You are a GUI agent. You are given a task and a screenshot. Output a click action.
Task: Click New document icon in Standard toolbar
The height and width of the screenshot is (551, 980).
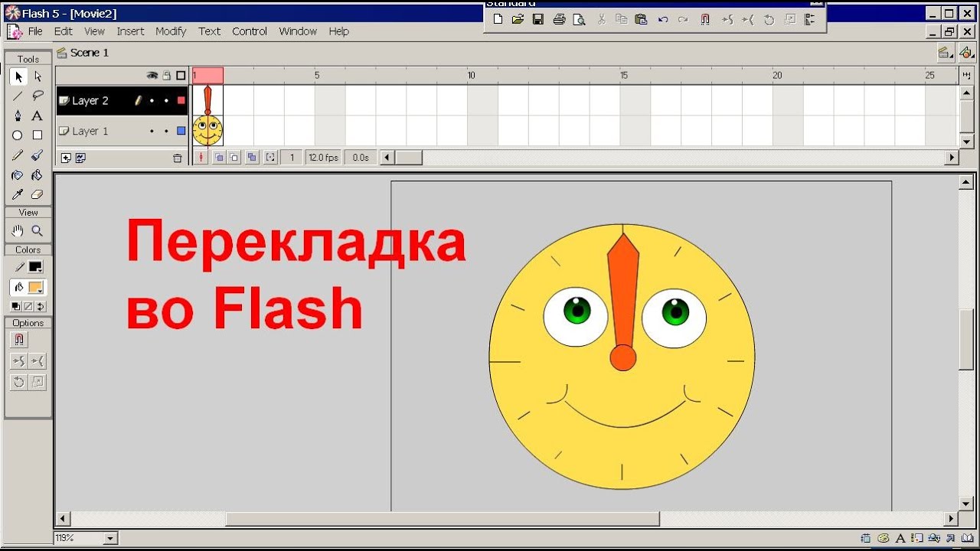[x=498, y=20]
